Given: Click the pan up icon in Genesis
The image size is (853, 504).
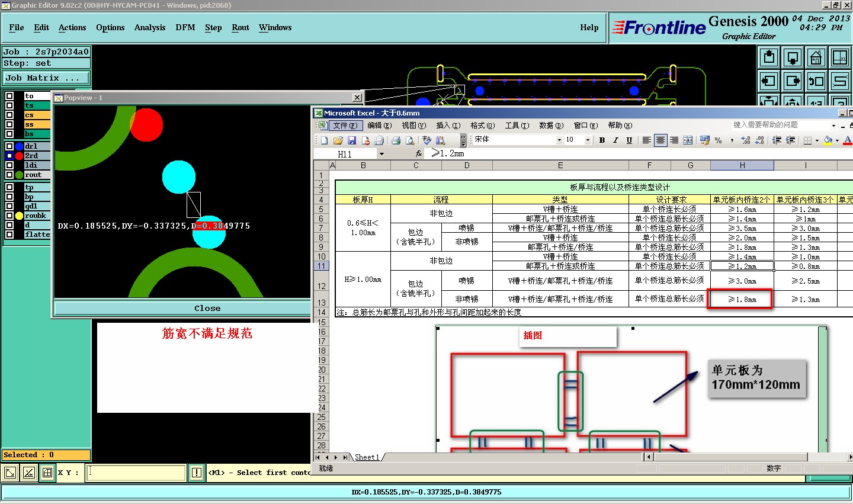Looking at the screenshot, I should (769, 57).
